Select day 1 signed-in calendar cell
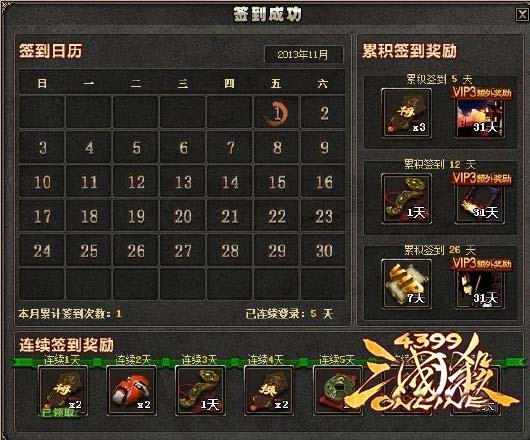Screen dimensions: 530x440 point(276,113)
